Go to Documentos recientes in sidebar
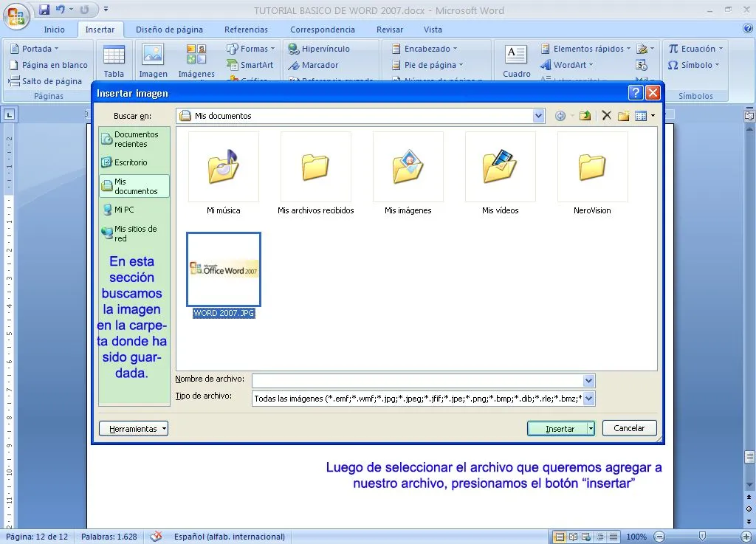756x544 pixels. coord(134,140)
